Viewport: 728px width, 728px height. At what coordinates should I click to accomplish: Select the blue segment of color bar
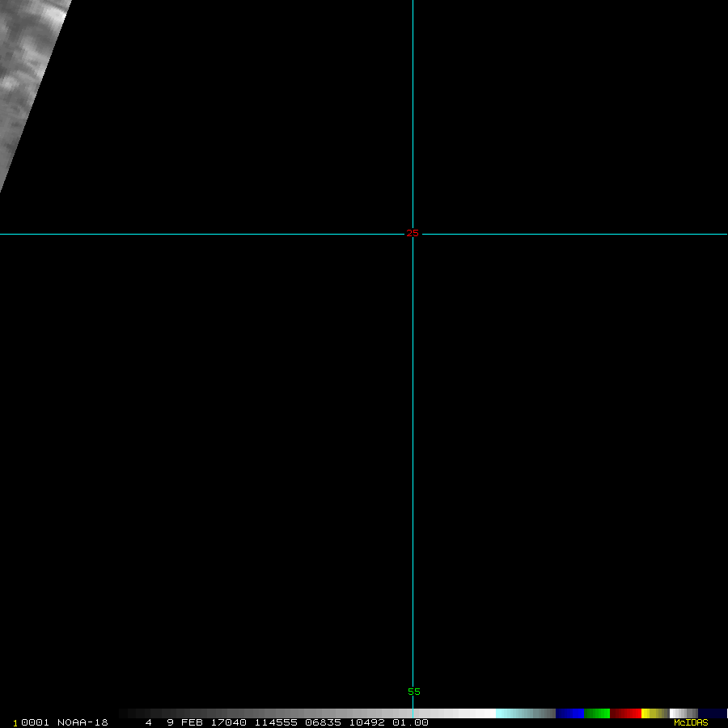click(569, 713)
